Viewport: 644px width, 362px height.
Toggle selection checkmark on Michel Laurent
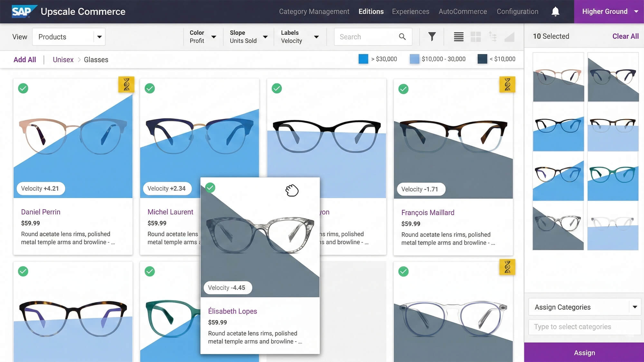click(x=150, y=88)
